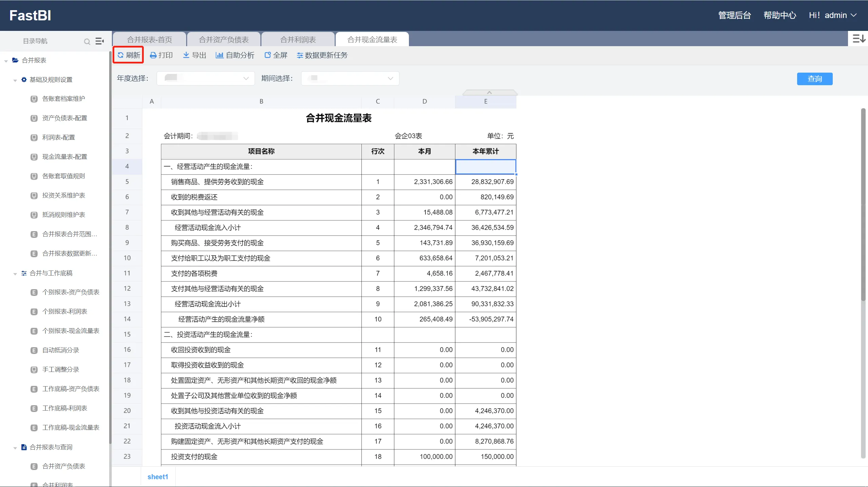This screenshot has width=868, height=487.
Task: Click cell value -53,905,297.74
Action: pos(491,319)
